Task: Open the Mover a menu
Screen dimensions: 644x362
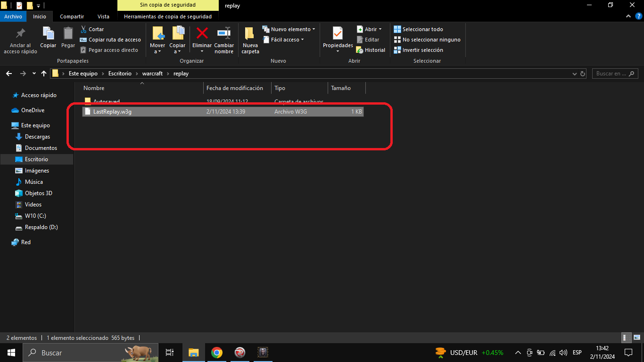Action: [157, 40]
